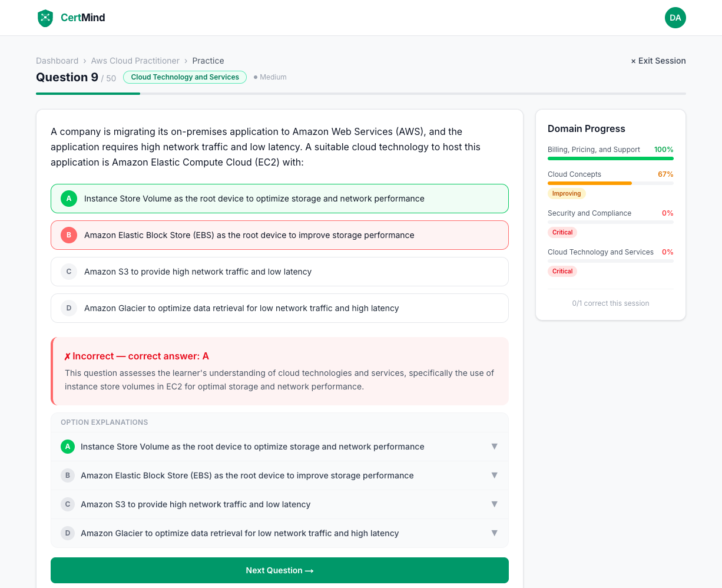This screenshot has width=722, height=588.
Task: Click the question progress bar
Action: (361, 94)
